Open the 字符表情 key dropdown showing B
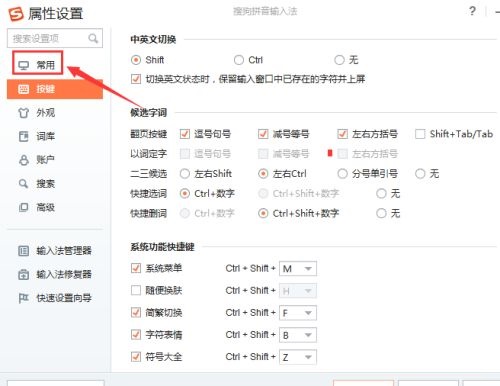This screenshot has width=500, height=386. coord(298,335)
